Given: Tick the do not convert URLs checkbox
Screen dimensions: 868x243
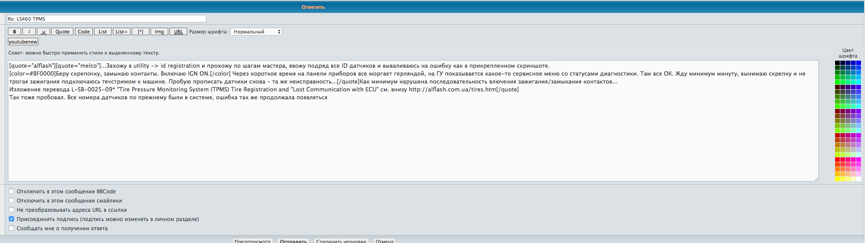Looking at the screenshot, I should point(11,210).
